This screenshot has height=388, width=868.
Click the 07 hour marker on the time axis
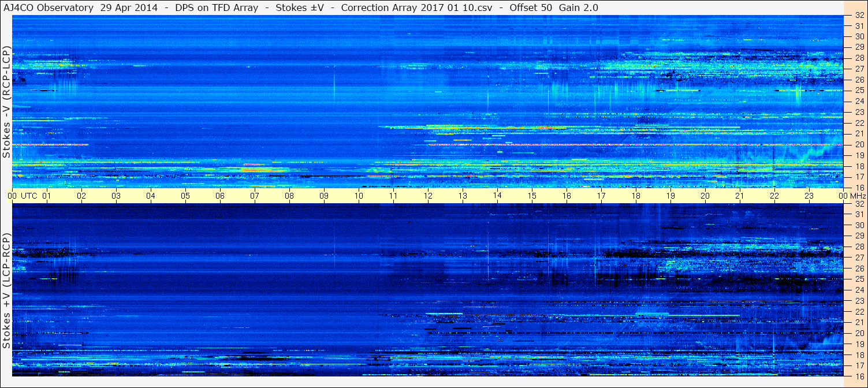[255, 196]
